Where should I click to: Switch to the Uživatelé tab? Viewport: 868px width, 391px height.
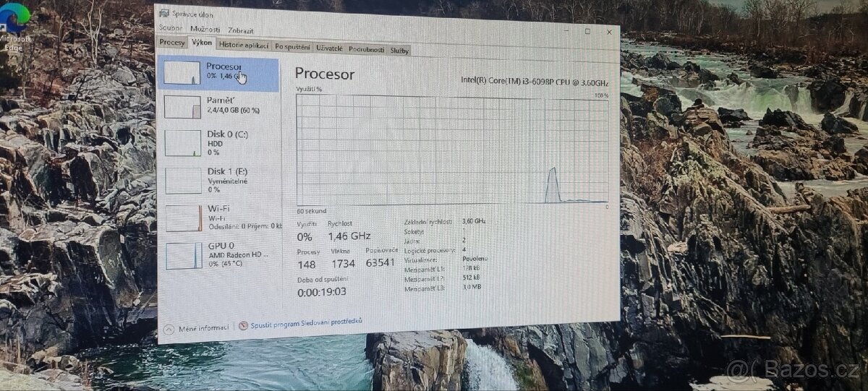329,48
